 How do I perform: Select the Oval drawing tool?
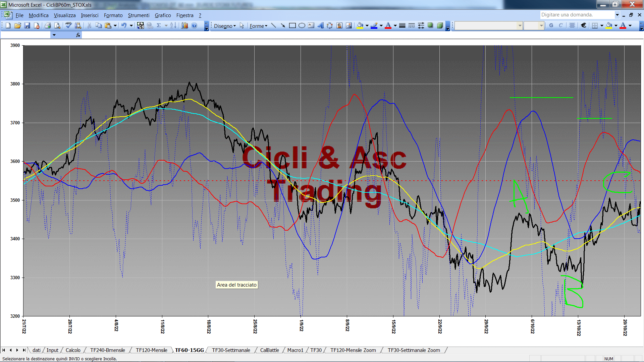pyautogui.click(x=302, y=25)
